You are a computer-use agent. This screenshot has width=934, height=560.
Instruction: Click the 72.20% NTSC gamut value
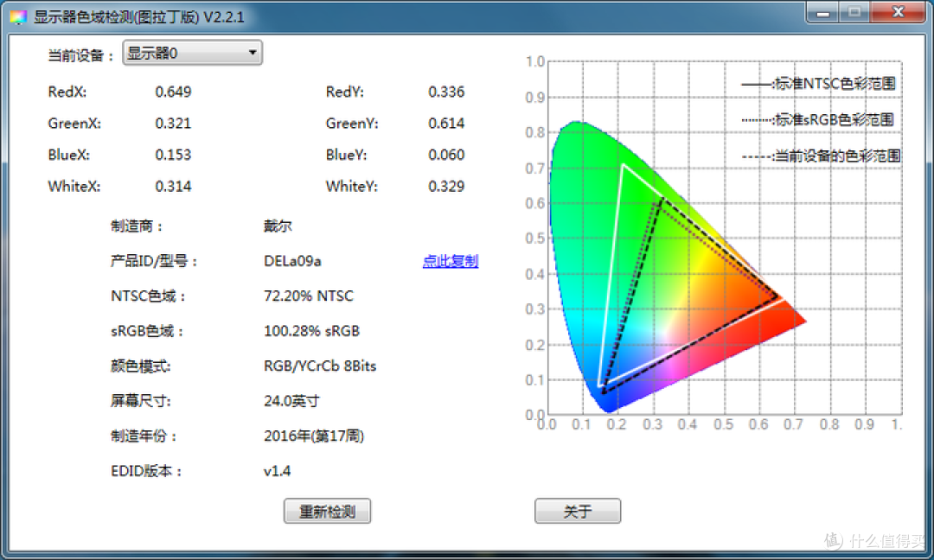coord(309,296)
